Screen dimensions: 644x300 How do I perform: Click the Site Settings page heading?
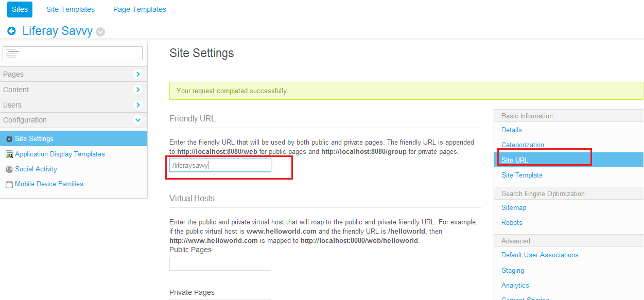(x=202, y=53)
